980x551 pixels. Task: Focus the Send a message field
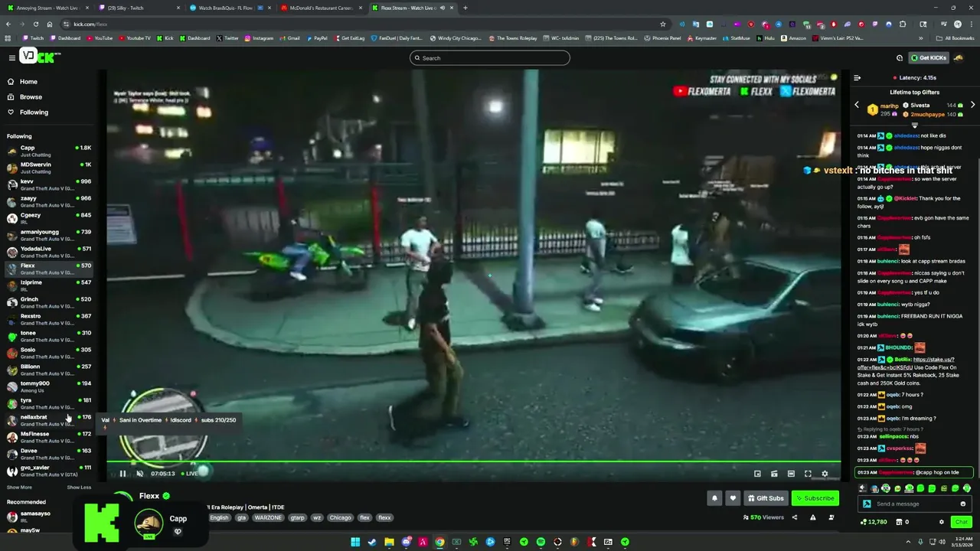tap(914, 504)
